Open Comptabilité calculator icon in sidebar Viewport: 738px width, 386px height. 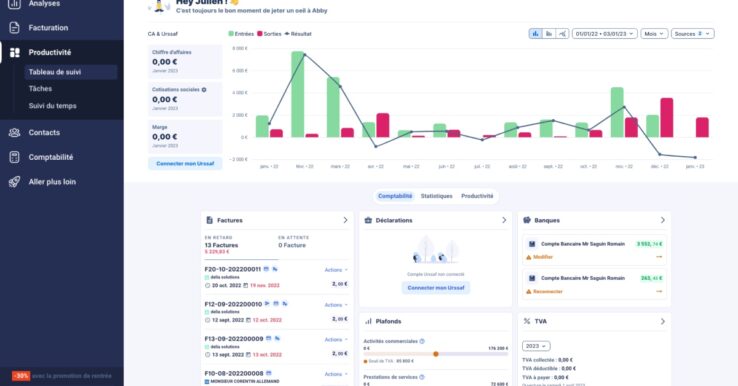tap(15, 157)
